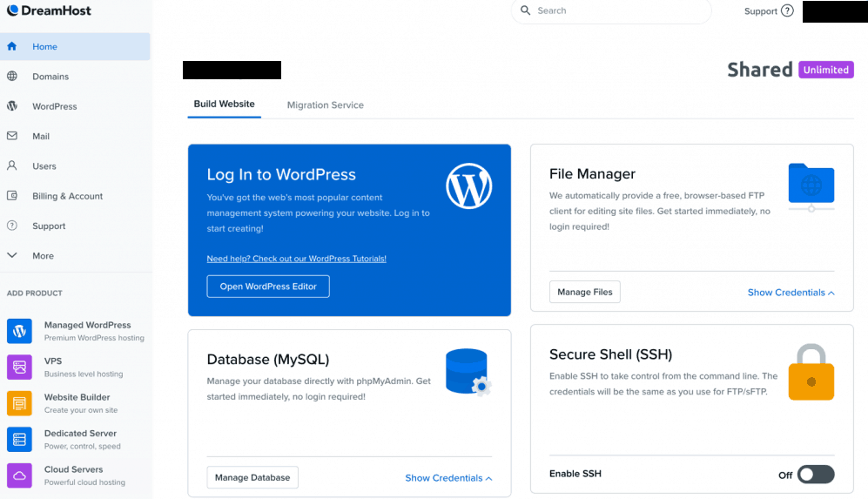Click the Manage Database button
Screen dimensions: 868x499
pyautogui.click(x=252, y=477)
